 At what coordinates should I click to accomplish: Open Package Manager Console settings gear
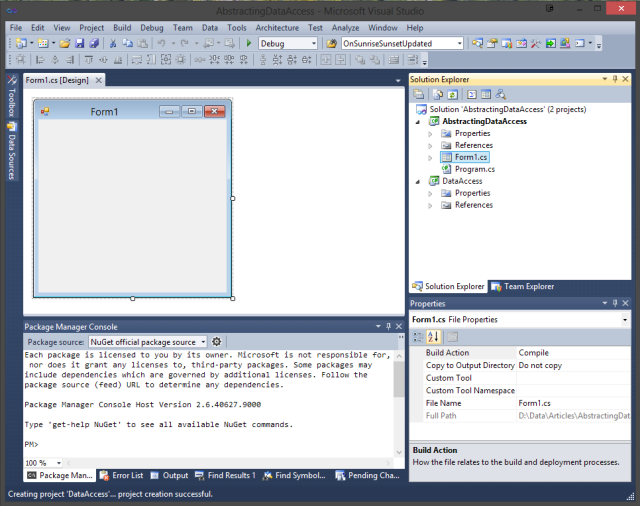(217, 342)
